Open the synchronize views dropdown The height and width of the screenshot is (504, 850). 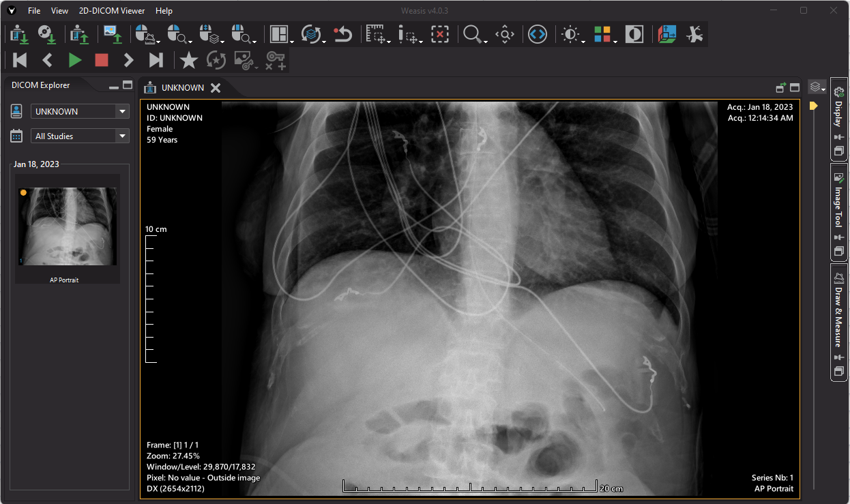tap(313, 34)
